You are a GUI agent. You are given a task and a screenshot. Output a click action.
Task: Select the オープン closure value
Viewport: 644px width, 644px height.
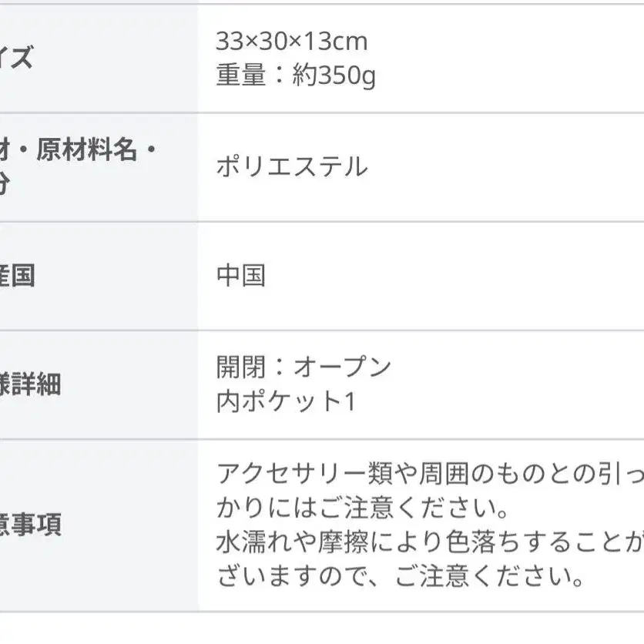click(343, 367)
